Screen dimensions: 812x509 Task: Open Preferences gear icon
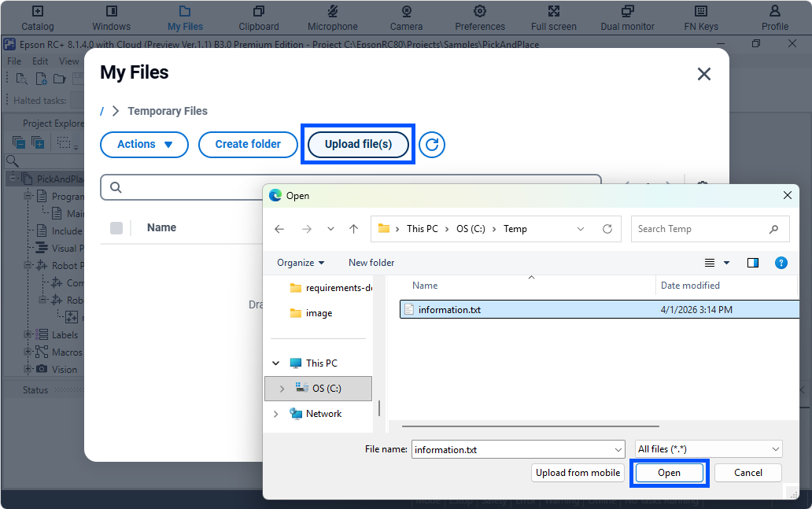[480, 18]
